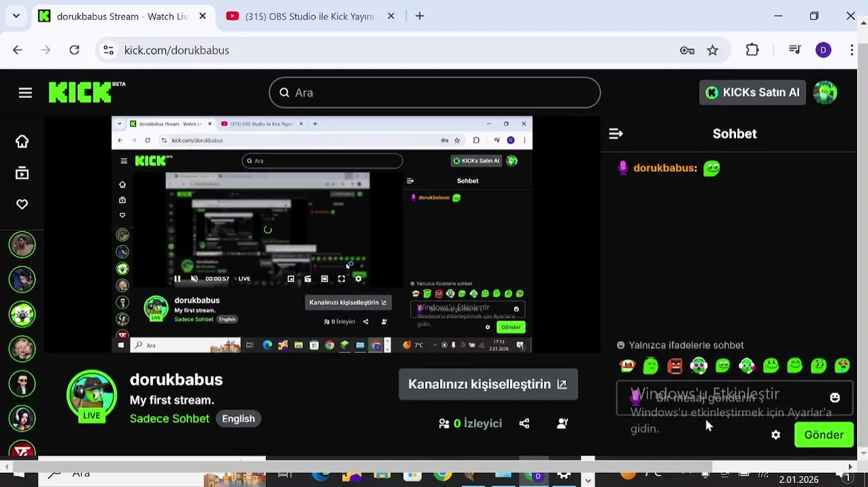Screen dimensions: 868x487
Task: Open first recommended channel avatar in sidebar
Action: pyautogui.click(x=22, y=244)
